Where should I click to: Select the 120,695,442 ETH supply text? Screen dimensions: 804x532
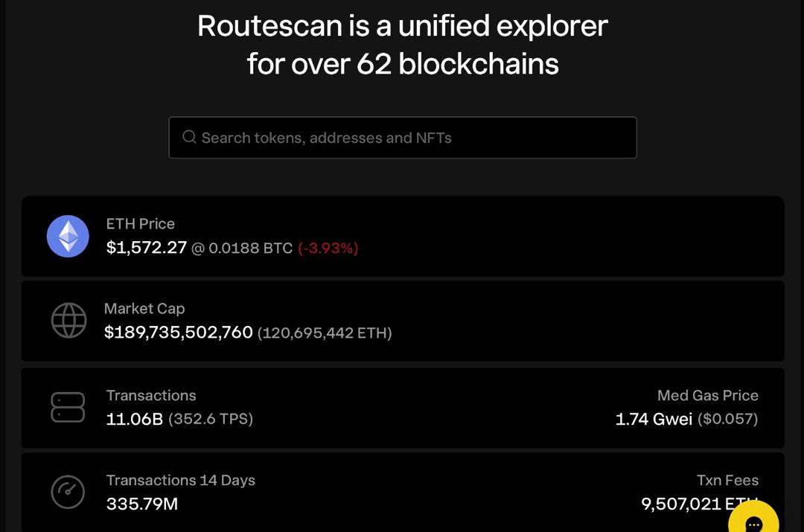click(325, 333)
